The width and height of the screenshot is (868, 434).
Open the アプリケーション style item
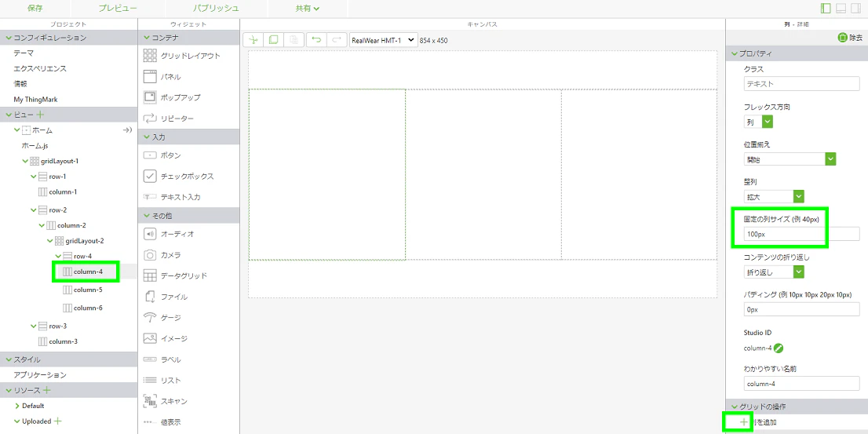[40, 375]
